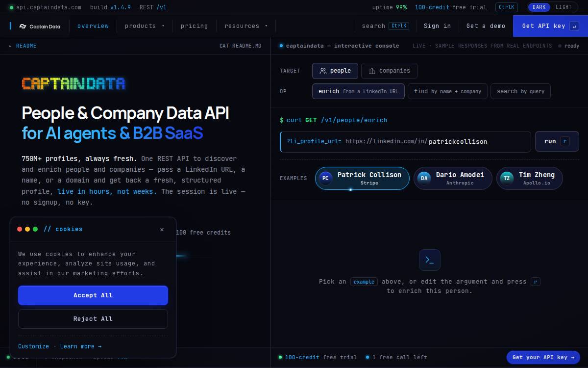
Task: Click captaindata — interactive console title
Action: pyautogui.click(x=343, y=46)
